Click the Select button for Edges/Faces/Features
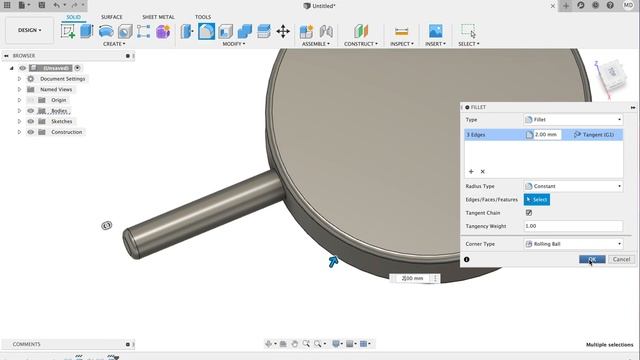The width and height of the screenshot is (640, 360). point(537,200)
